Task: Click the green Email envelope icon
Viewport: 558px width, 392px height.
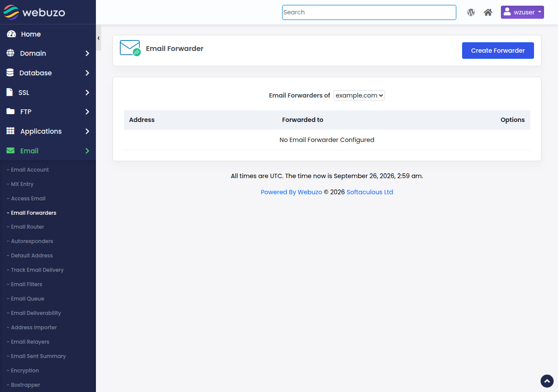Action: 10,151
